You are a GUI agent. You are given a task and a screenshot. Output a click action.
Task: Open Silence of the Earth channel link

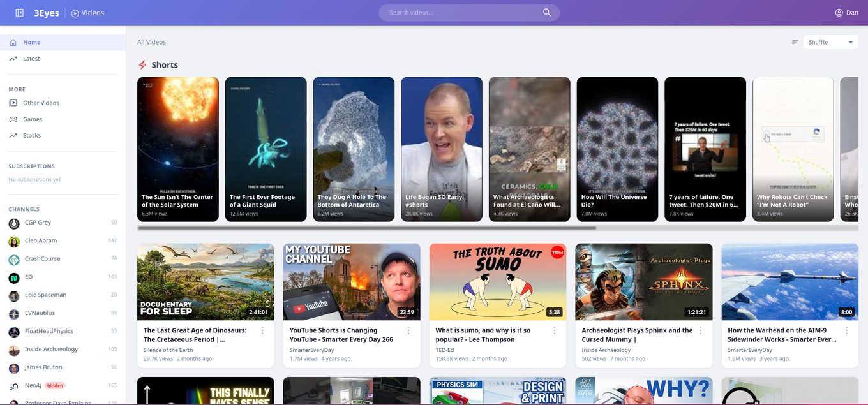[x=168, y=350]
